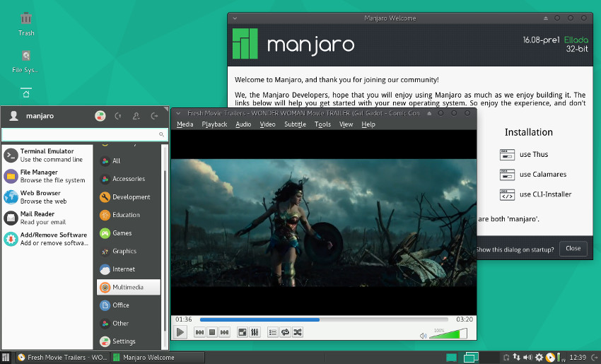Viewport: 601px width, 364px height.
Task: Click switch user icon in Whisker menu
Action: coord(136,116)
